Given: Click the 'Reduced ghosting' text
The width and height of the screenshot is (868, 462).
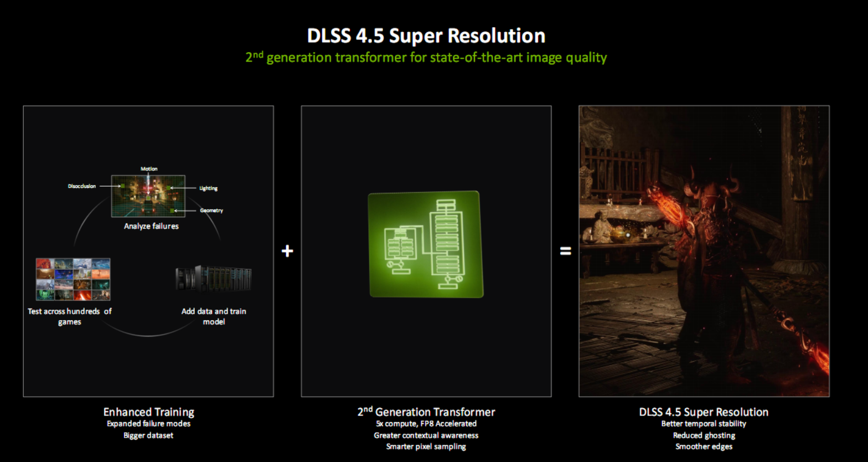Looking at the screenshot, I should (704, 435).
